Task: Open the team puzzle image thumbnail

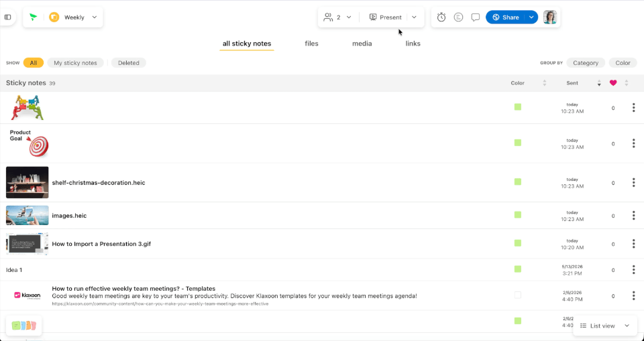Action: pos(27,107)
